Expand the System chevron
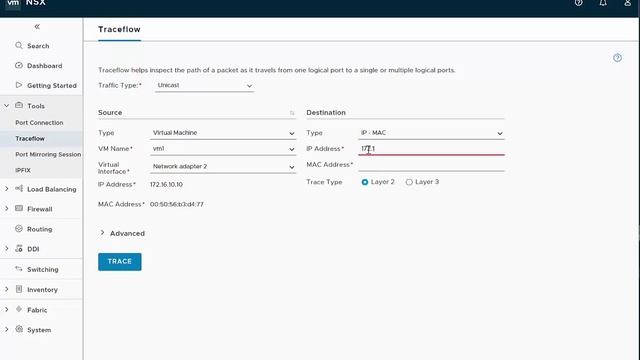640x360 pixels. coord(7,329)
